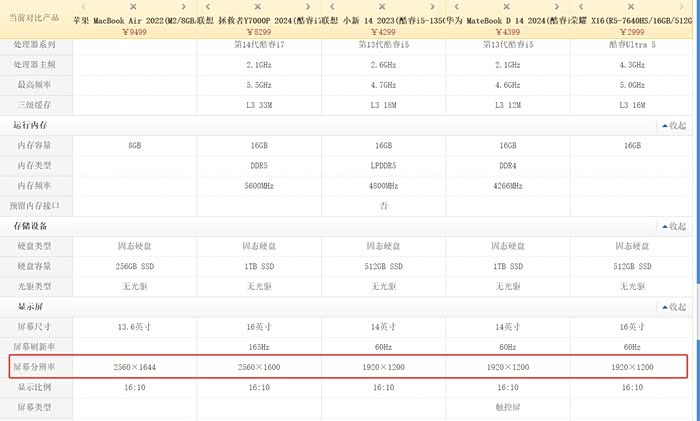Select the 4.7GHz max frequency value
This screenshot has width=700, height=421.
383,85
